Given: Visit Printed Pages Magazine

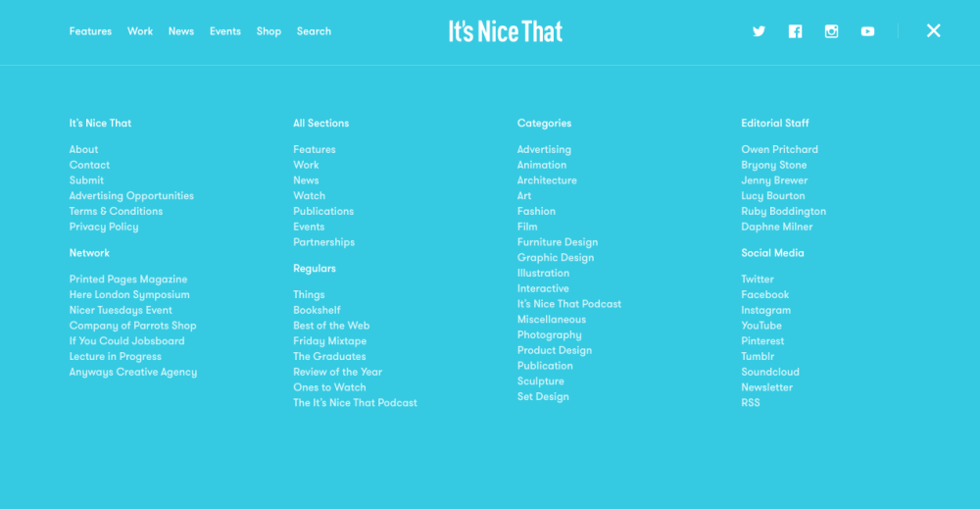Looking at the screenshot, I should (128, 280).
